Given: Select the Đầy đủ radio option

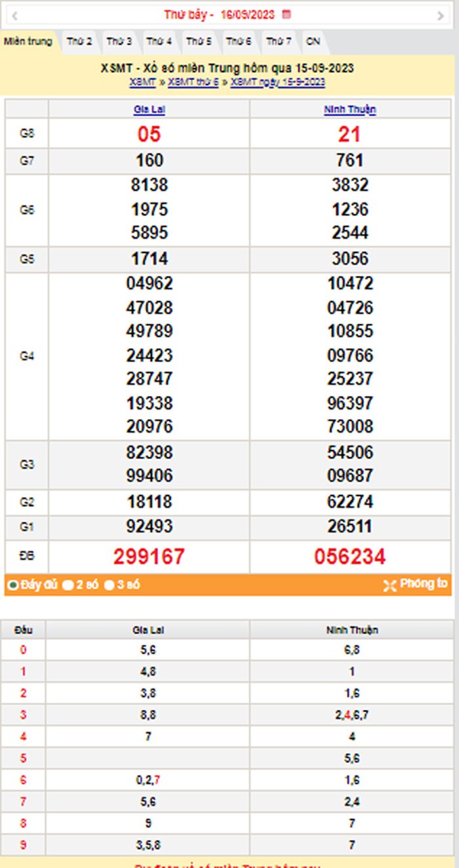Looking at the screenshot, I should [x=12, y=585].
